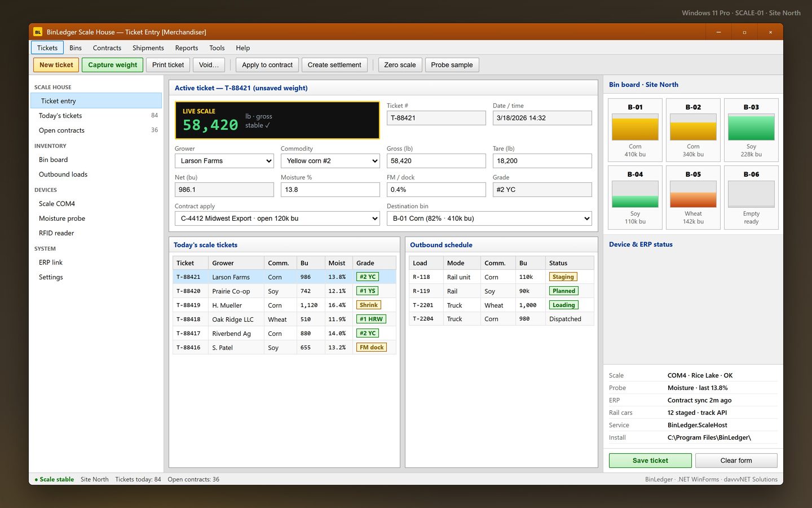Click the Ticket # field
Screen dimensions: 812x508
click(x=436, y=118)
